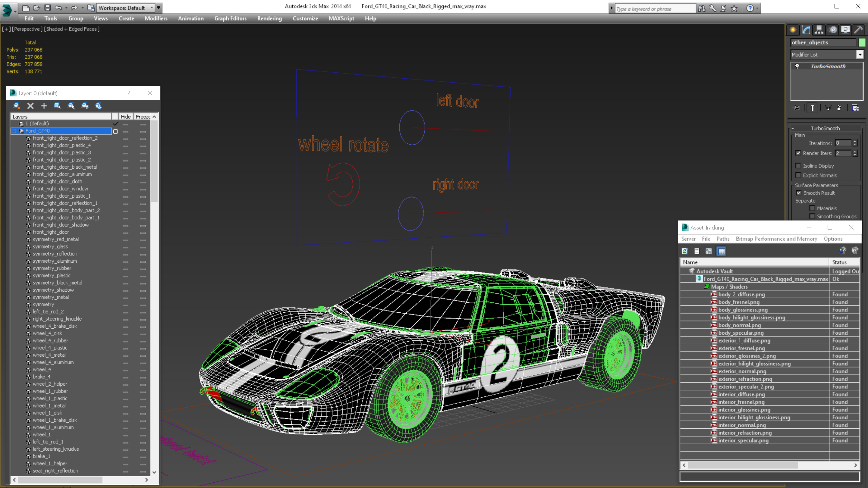Open the Modifier List dropdown

[860, 55]
